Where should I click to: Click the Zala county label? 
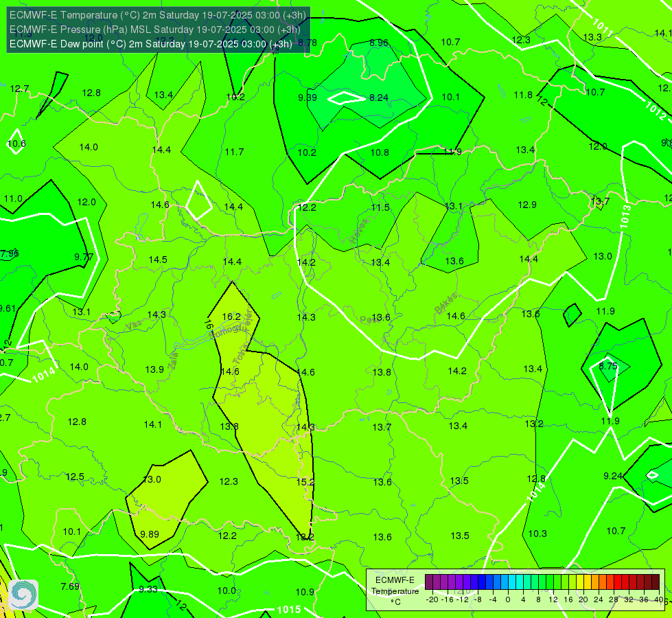coord(173,360)
